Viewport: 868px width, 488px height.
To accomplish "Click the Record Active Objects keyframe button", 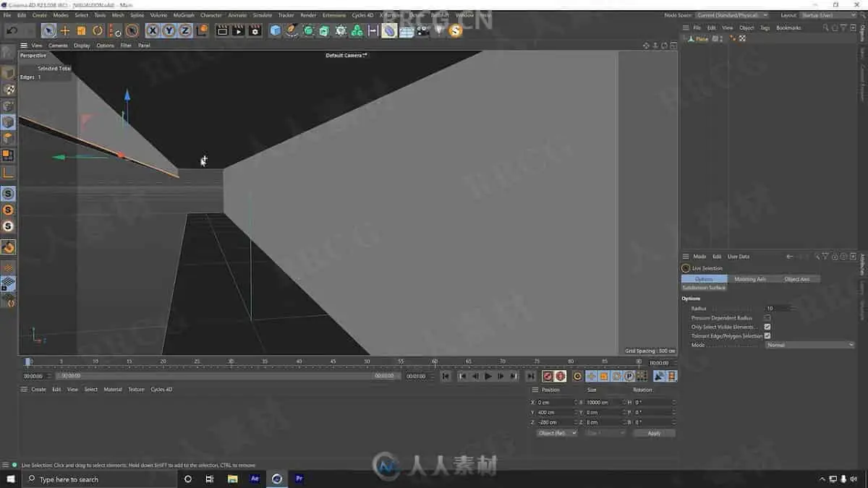I will click(x=548, y=376).
